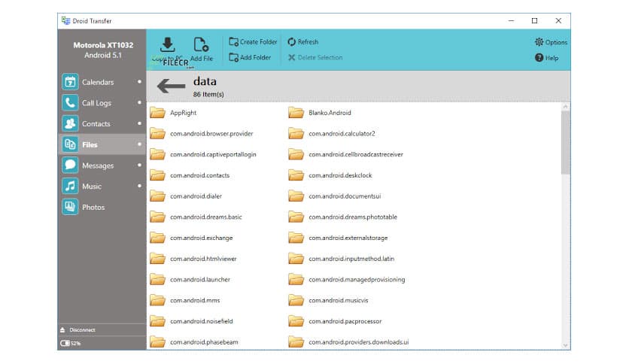Select com.android.inputmethod.latin folder
This screenshot has width=629, height=364.
pyautogui.click(x=342, y=259)
